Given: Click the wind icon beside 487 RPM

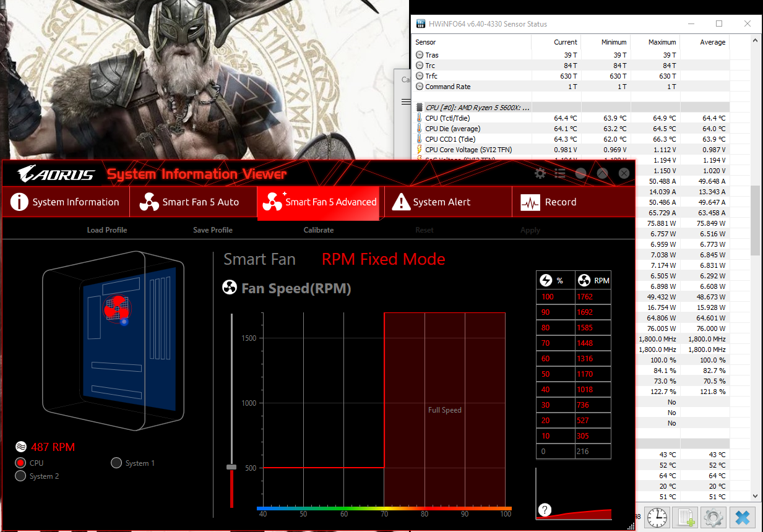Looking at the screenshot, I should pyautogui.click(x=20, y=447).
